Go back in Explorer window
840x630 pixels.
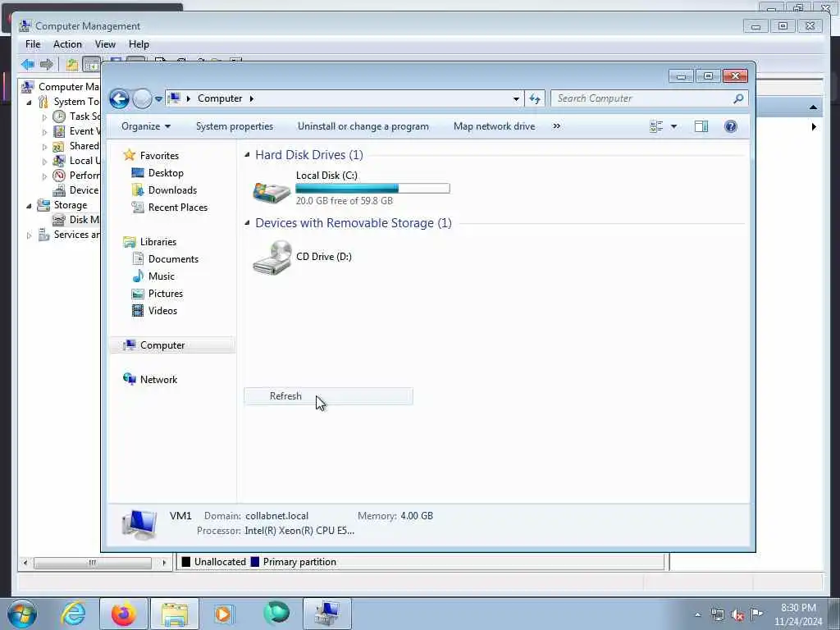pos(119,98)
